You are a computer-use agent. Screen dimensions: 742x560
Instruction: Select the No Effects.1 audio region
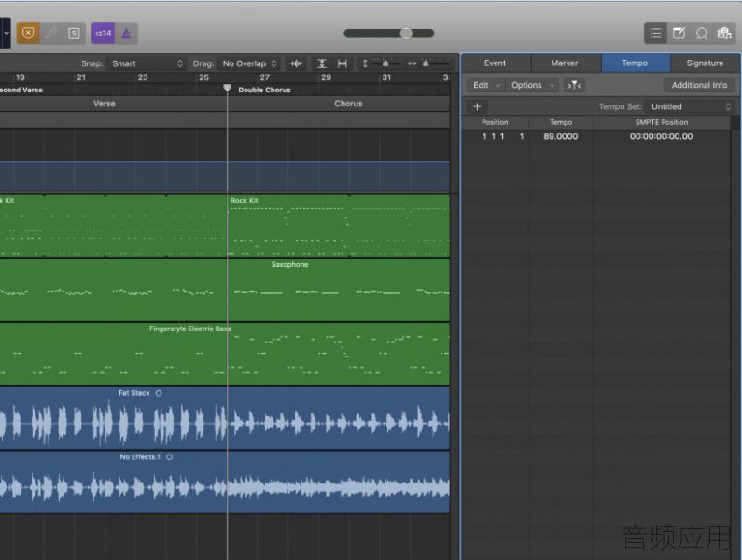tap(224, 482)
